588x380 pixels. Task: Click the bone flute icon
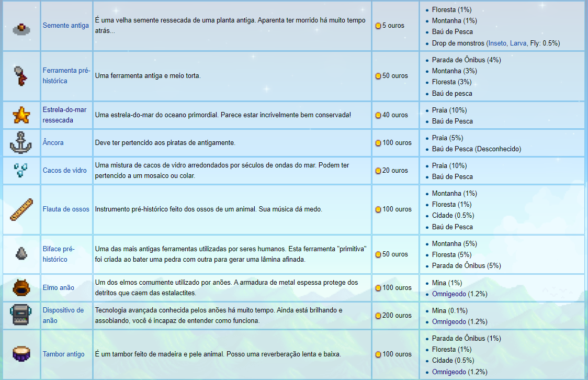(x=21, y=209)
